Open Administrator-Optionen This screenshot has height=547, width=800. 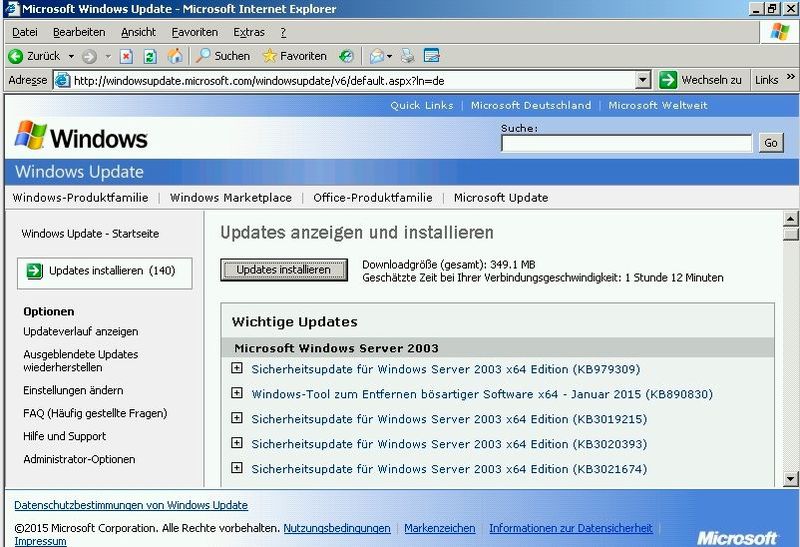79,459
